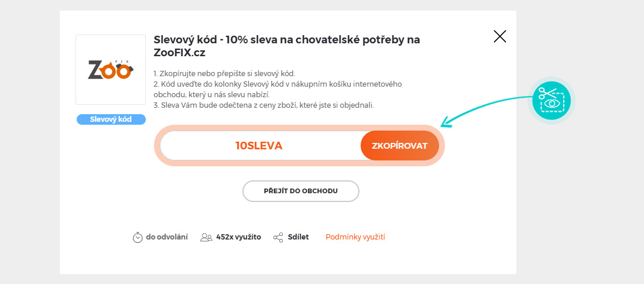This screenshot has height=284, width=644.
Task: Click instruction step 1 about copying code
Action: click(224, 73)
